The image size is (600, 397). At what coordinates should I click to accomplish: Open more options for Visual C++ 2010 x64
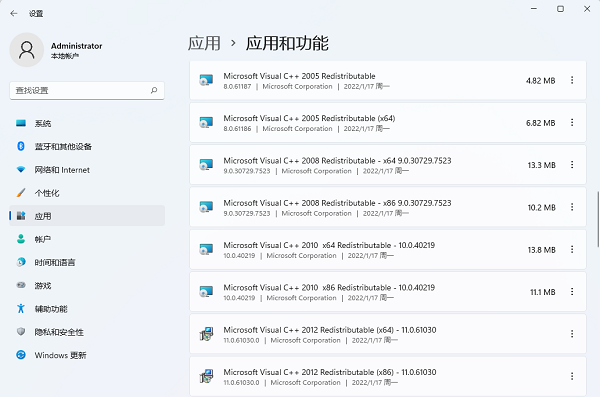(x=572, y=249)
